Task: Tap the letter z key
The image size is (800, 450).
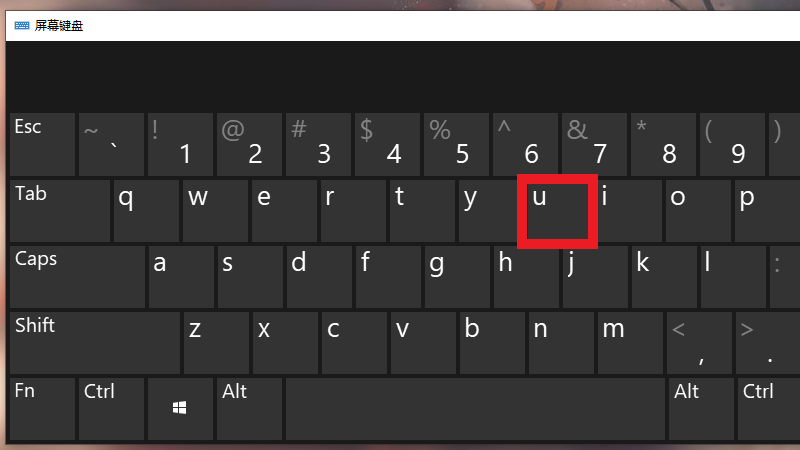Action: [x=216, y=343]
